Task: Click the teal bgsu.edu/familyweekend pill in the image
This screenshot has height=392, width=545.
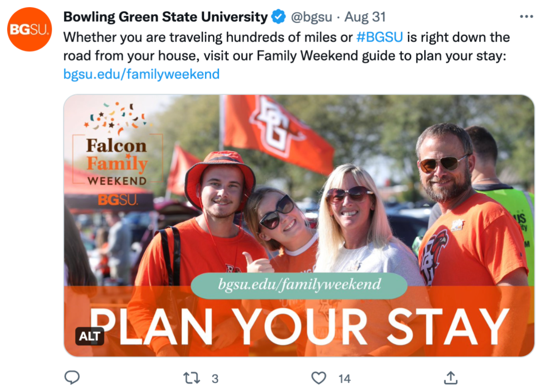Action: point(299,285)
